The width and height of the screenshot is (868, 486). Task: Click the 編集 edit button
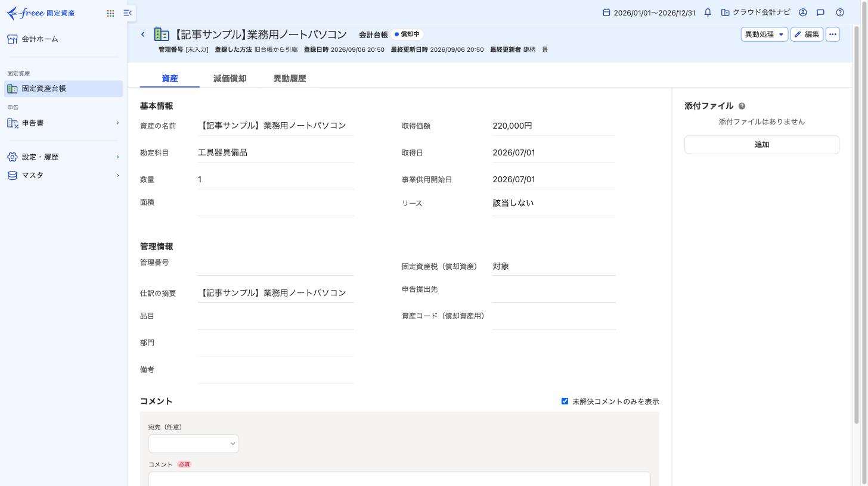(x=807, y=35)
